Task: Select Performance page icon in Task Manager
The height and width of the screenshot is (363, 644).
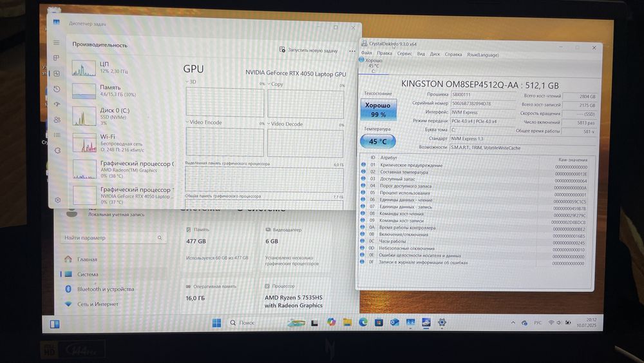Action: tap(57, 74)
